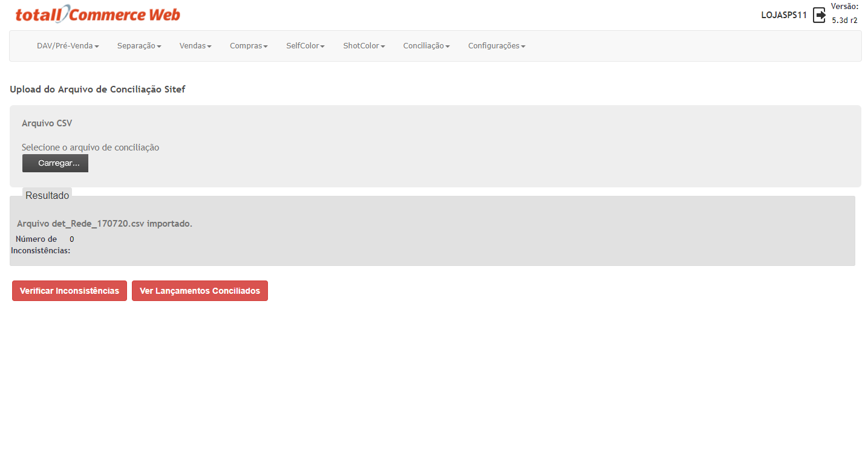Click the Resultado section legend
868x460 pixels.
click(47, 195)
